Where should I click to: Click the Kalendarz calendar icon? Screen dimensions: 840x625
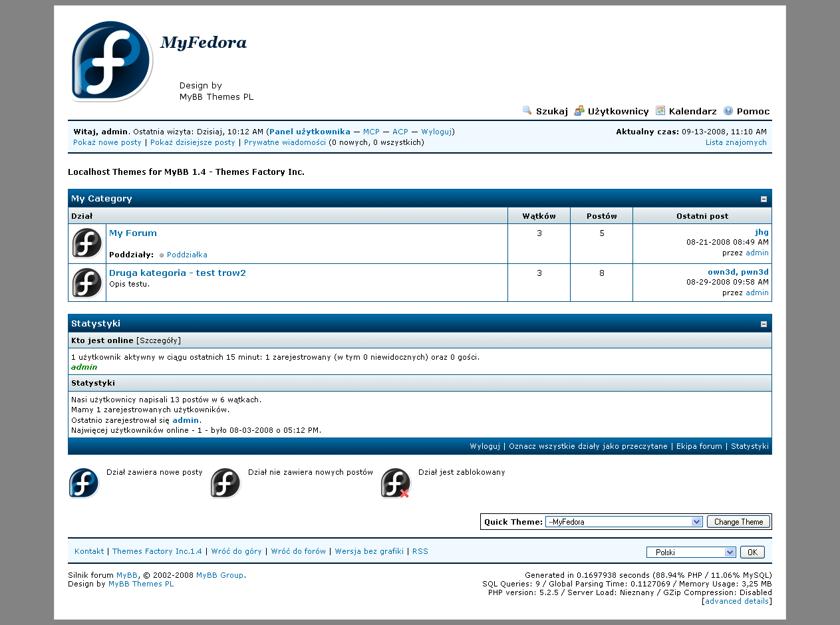(660, 111)
